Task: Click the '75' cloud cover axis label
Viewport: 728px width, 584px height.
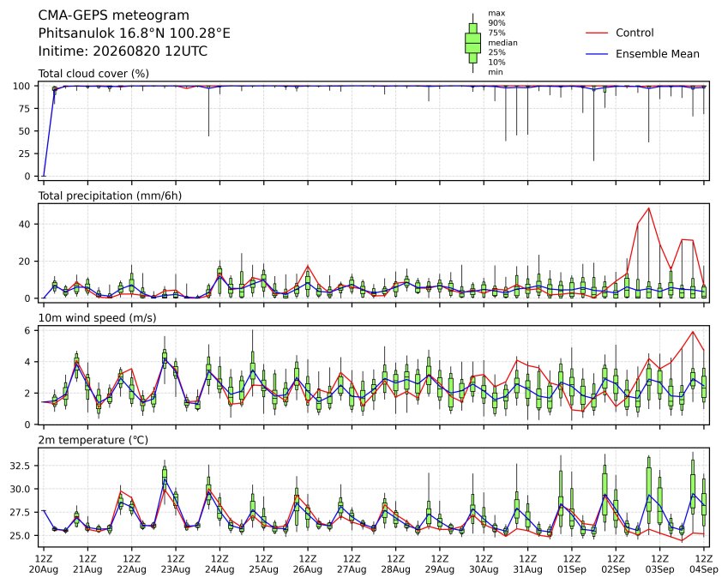Action: point(24,109)
